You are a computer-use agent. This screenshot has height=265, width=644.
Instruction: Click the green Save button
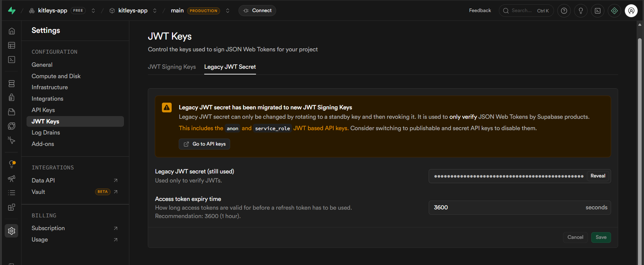click(601, 237)
